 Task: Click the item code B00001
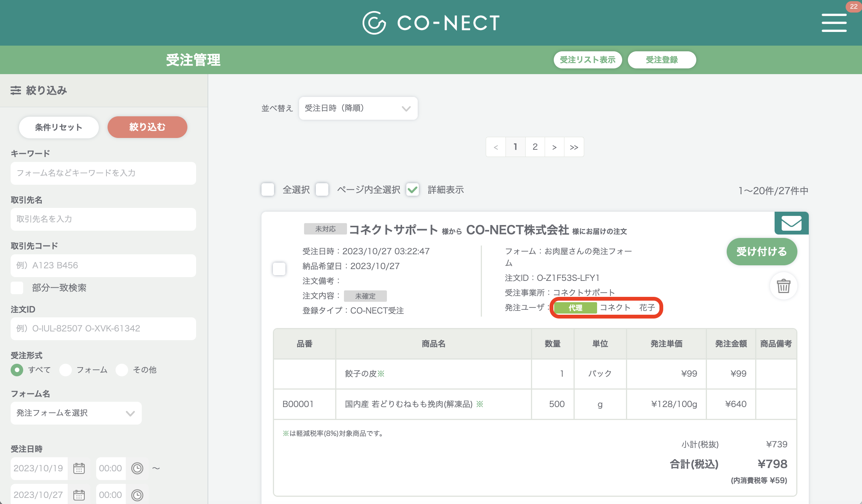pyautogui.click(x=298, y=404)
